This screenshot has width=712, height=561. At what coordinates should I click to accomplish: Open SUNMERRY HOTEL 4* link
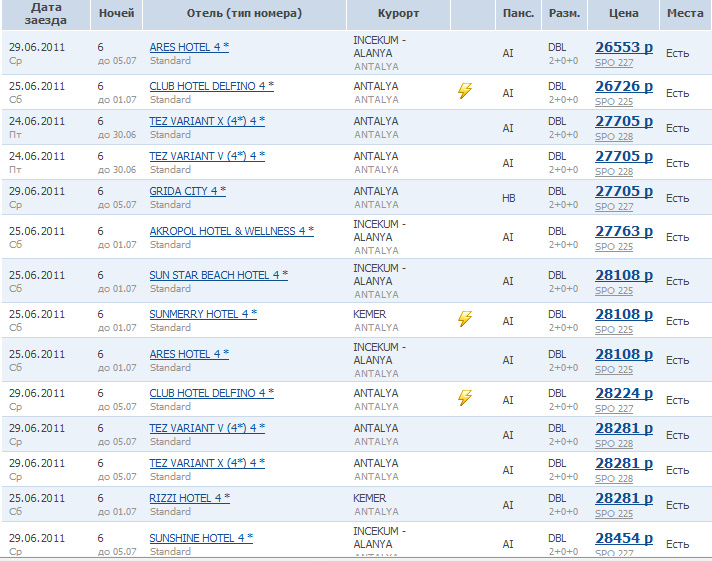point(203,314)
